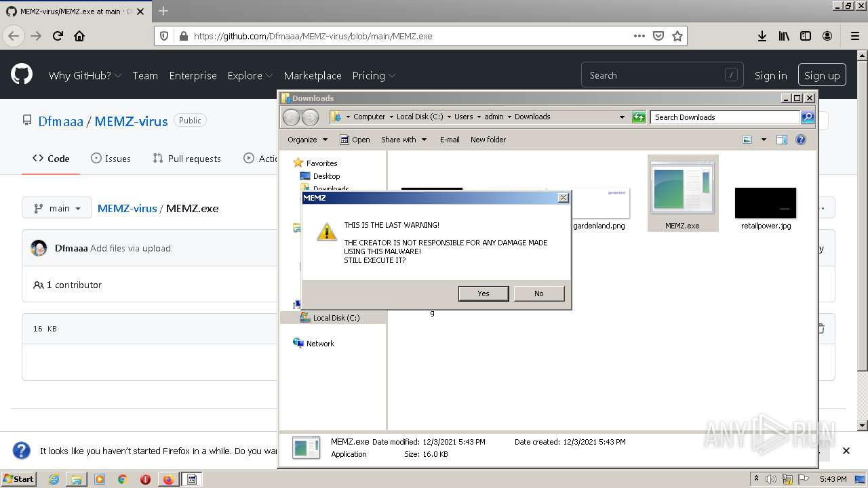868x488 pixels.
Task: Open more view options dropdown arrow
Action: coord(764,140)
